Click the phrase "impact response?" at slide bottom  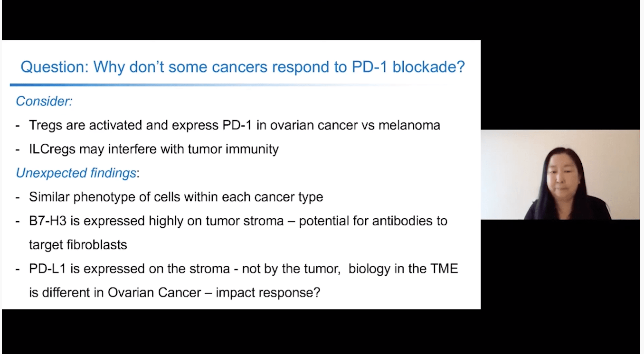pyautogui.click(x=268, y=292)
